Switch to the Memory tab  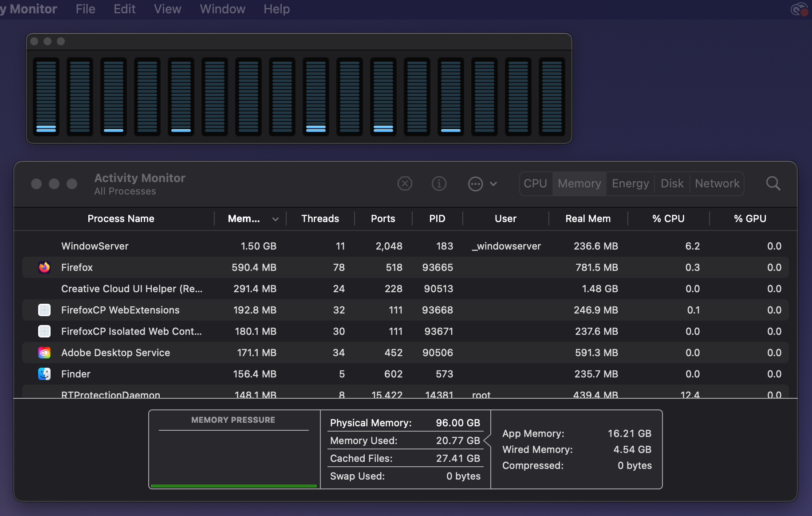point(579,183)
